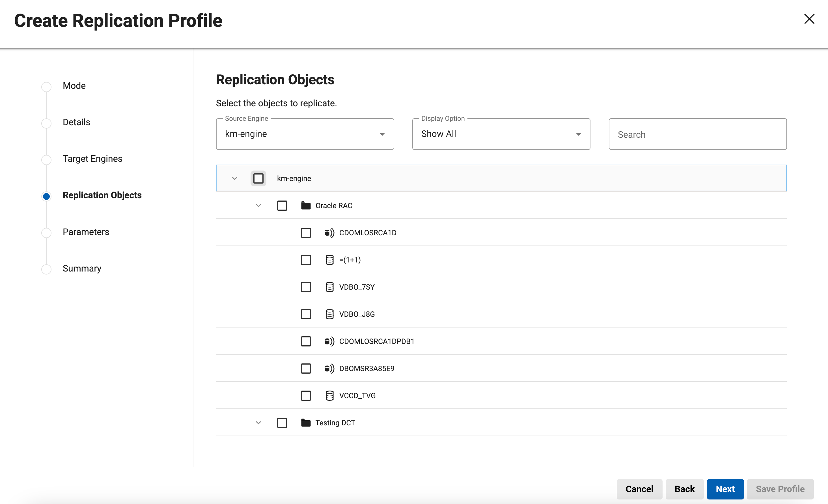Select the VDBO_J8G checkbox
The image size is (828, 504).
pos(305,314)
